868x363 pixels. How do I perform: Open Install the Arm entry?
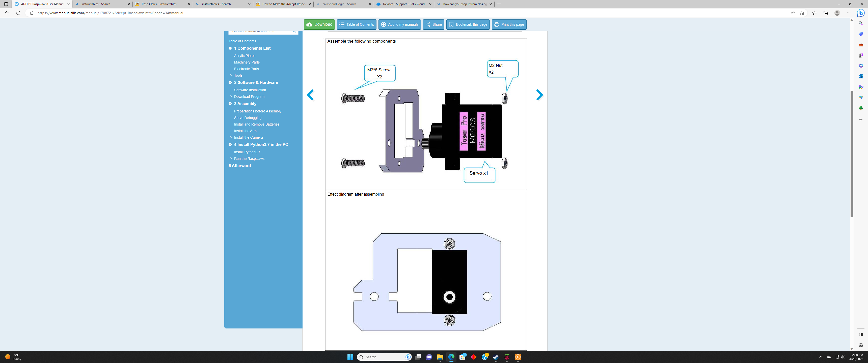click(x=245, y=131)
